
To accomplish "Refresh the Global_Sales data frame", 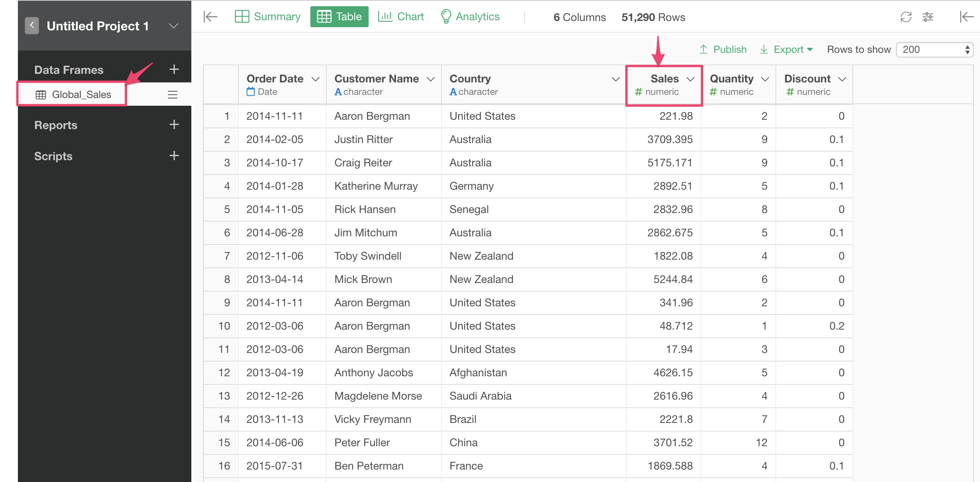I will [906, 17].
